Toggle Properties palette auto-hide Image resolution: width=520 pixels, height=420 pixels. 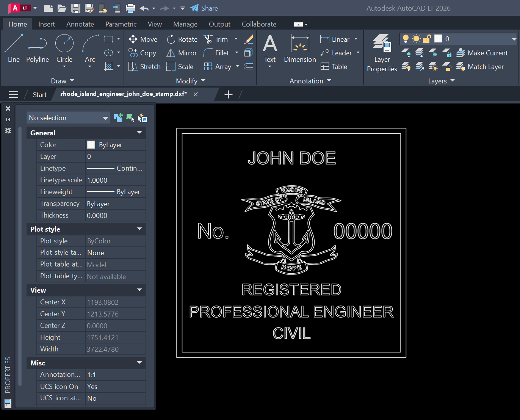coord(8,119)
